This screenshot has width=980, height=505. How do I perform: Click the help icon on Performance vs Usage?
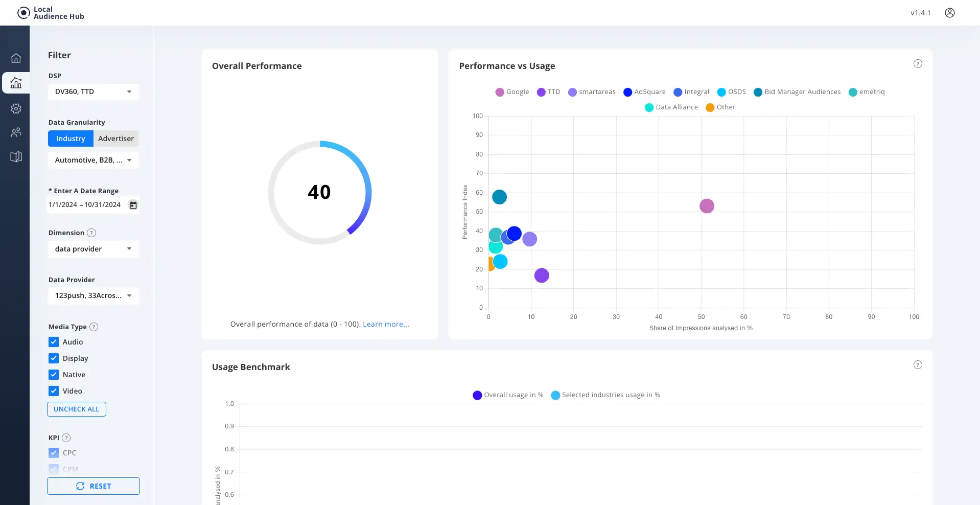coord(918,63)
